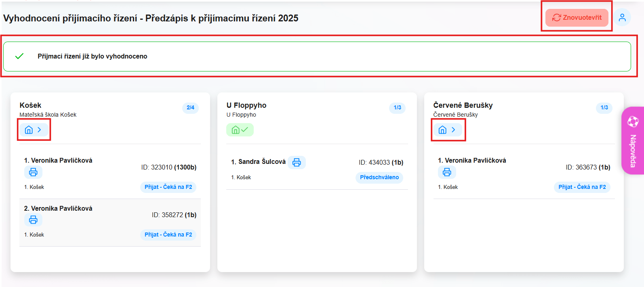Click the Znovuotevřít reopen button
This screenshot has width=644, height=287.
577,18
